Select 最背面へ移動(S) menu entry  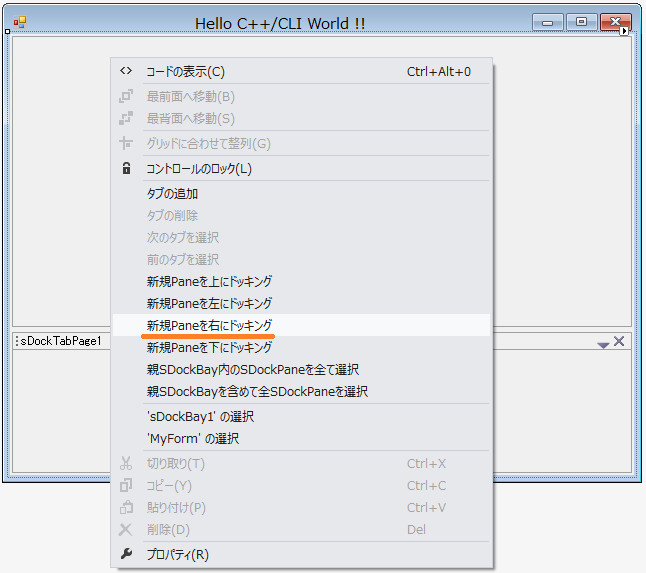tap(302, 119)
